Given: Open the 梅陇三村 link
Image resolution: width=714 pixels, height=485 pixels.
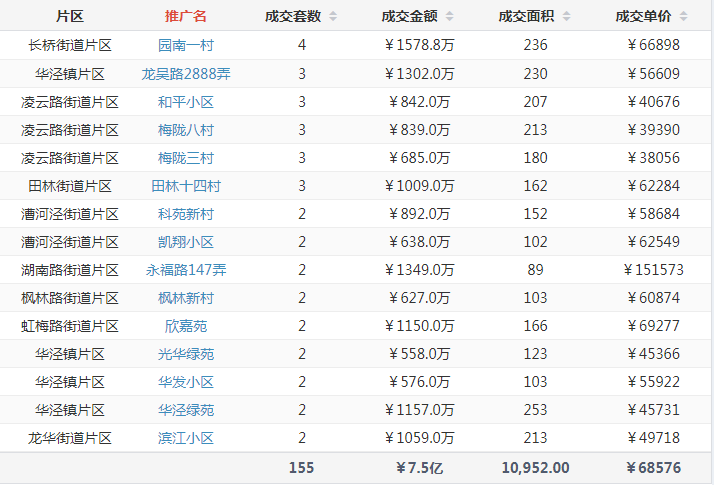Looking at the screenshot, I should 186,158.
